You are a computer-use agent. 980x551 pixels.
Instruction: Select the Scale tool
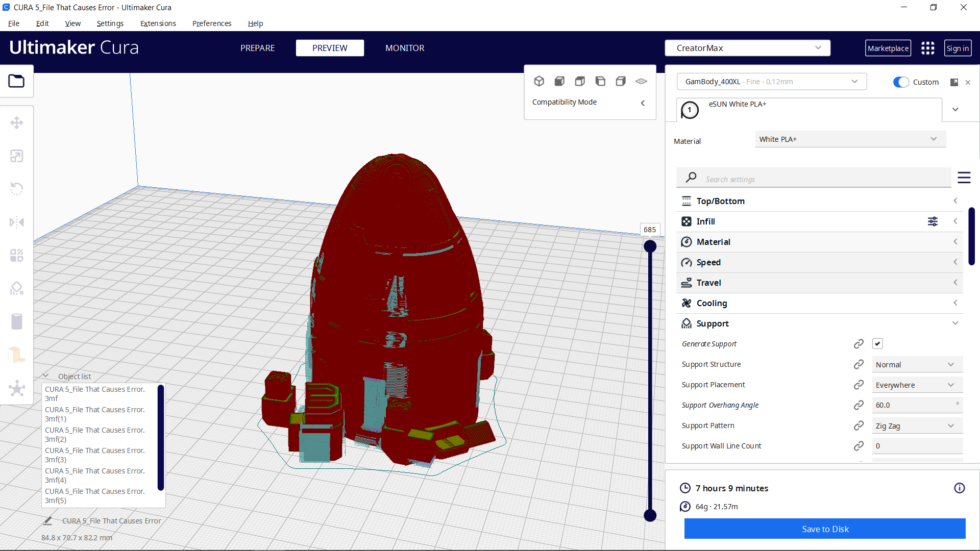coord(16,156)
